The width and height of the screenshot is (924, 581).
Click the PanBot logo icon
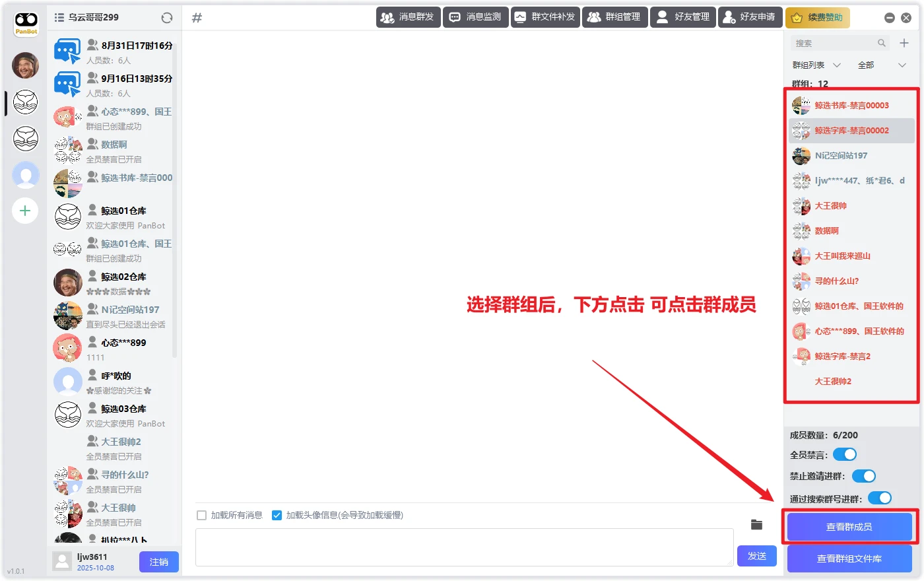26,23
